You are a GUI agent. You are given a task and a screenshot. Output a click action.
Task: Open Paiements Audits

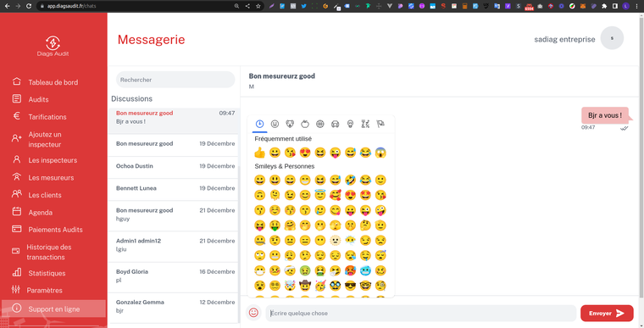[55, 230]
